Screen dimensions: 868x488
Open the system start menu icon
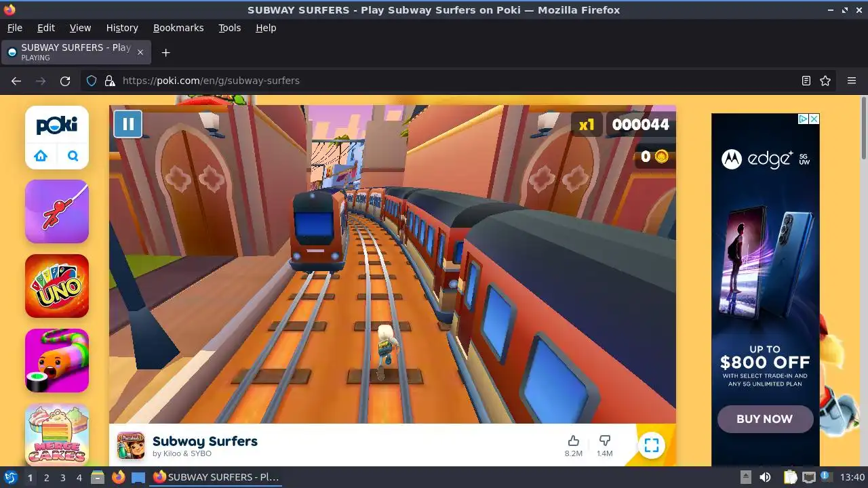[x=10, y=477]
